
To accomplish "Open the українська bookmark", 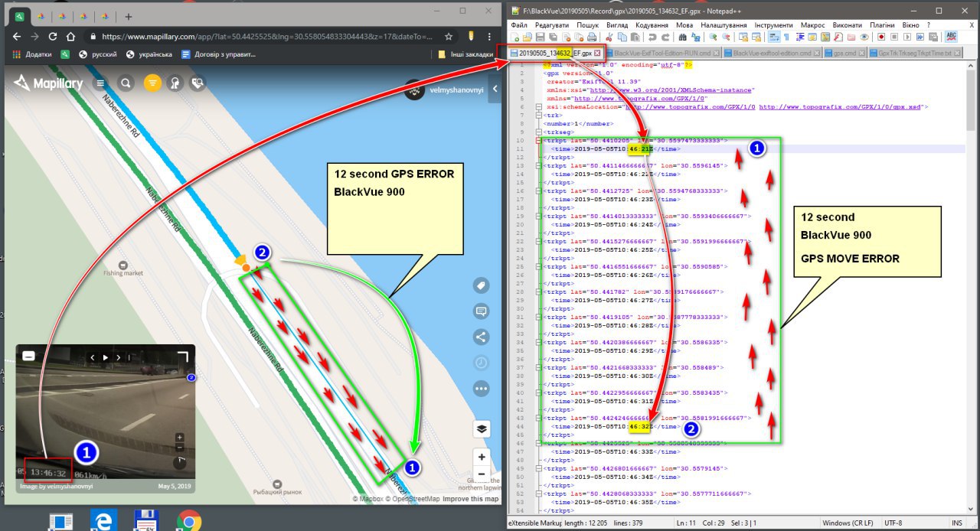I will tap(149, 54).
